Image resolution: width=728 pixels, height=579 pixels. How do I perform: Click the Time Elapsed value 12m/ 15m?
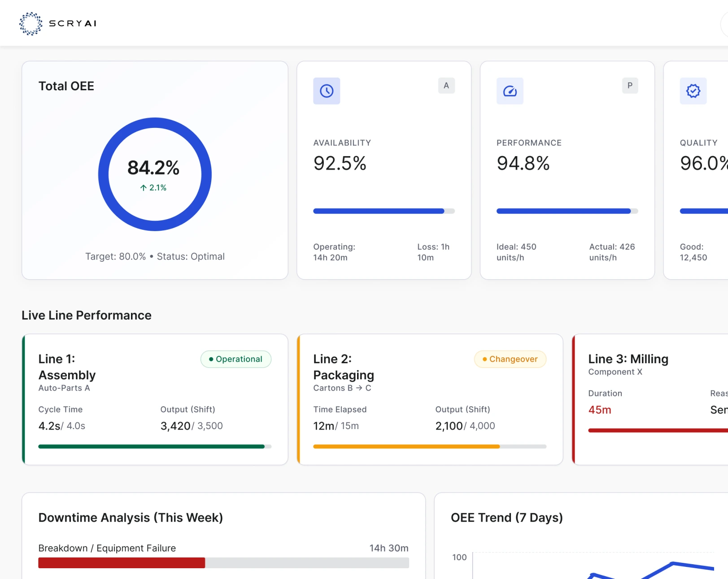pyautogui.click(x=336, y=426)
